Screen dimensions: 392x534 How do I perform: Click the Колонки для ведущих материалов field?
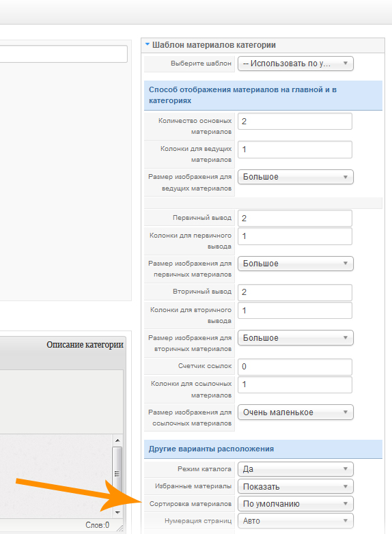tap(295, 150)
